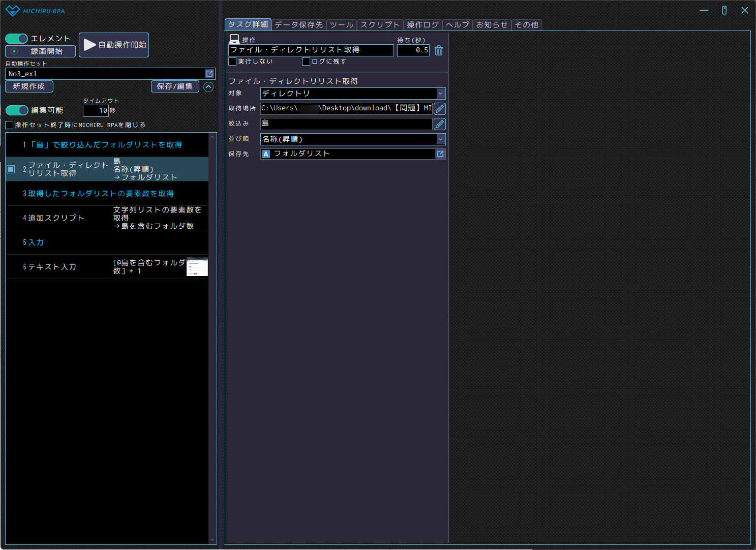Image resolution: width=756 pixels, height=550 pixels.
Task: Collapse the panel with circled up arrow
Action: (208, 87)
